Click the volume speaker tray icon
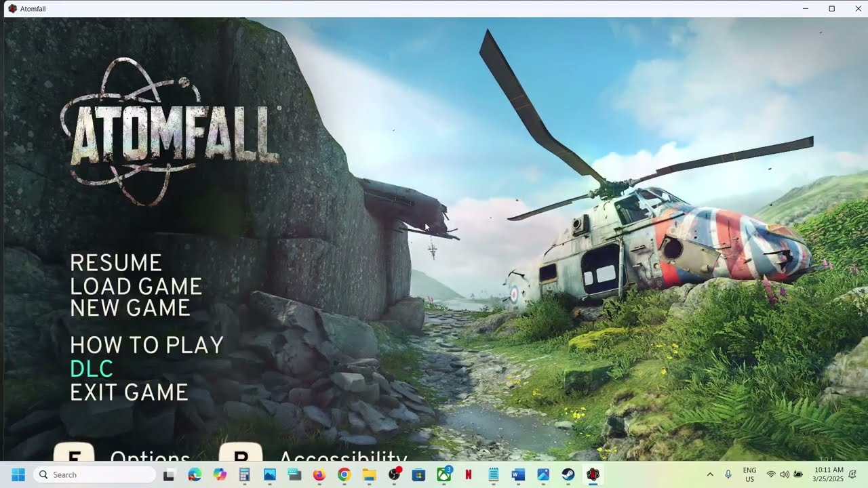The width and height of the screenshot is (868, 488). tap(785, 474)
